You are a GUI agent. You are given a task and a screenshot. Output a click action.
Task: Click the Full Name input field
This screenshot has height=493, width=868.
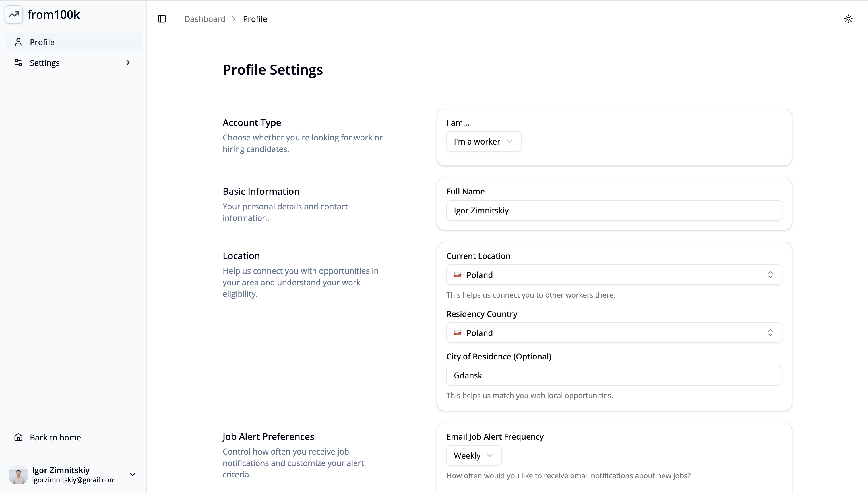[614, 210]
